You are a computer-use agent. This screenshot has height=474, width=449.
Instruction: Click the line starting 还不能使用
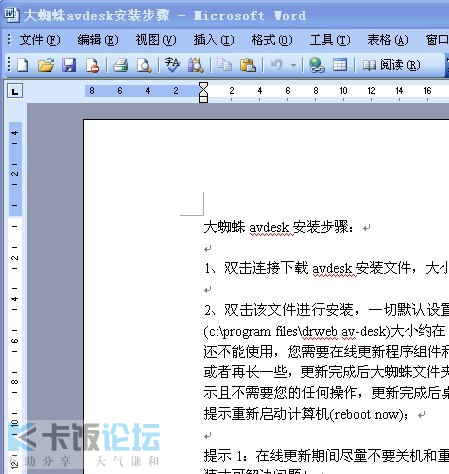point(326,352)
